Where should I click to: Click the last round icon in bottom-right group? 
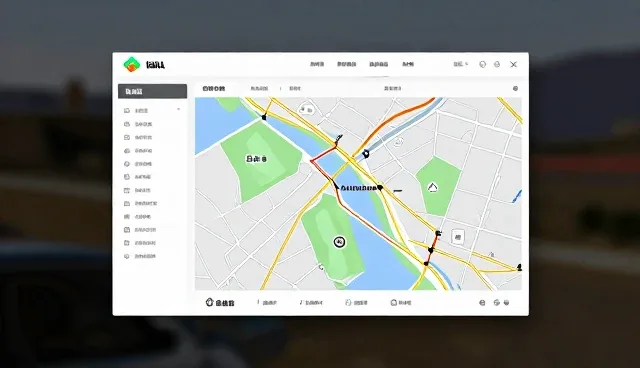click(x=507, y=303)
